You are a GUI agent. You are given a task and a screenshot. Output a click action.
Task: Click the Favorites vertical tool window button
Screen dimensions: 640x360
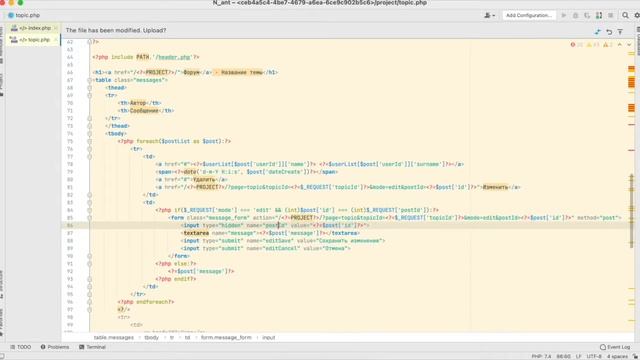pyautogui.click(x=2, y=322)
